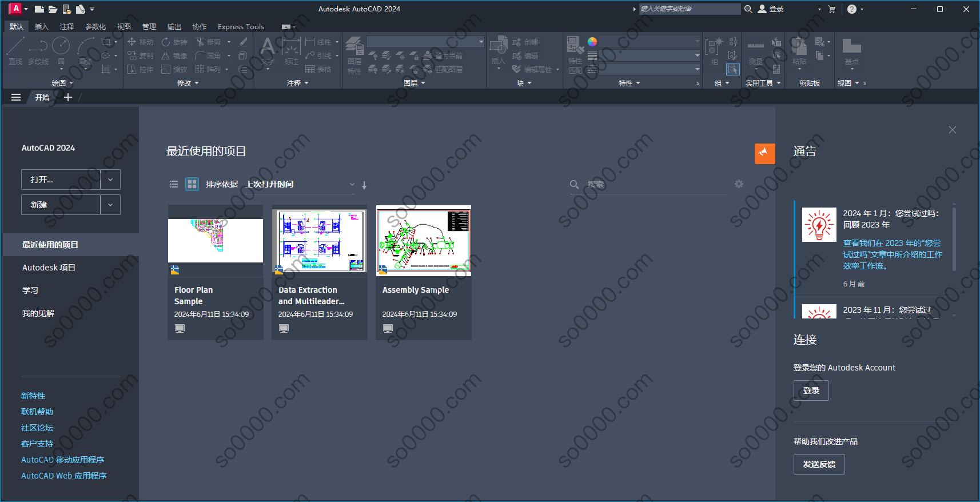Image resolution: width=980 pixels, height=502 pixels.
Task: Expand the 图层 (Layers) panel
Action: tap(415, 83)
